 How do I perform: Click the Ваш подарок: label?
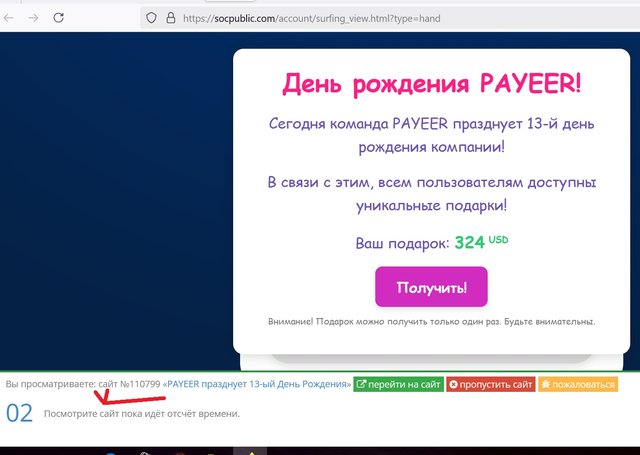coord(402,243)
